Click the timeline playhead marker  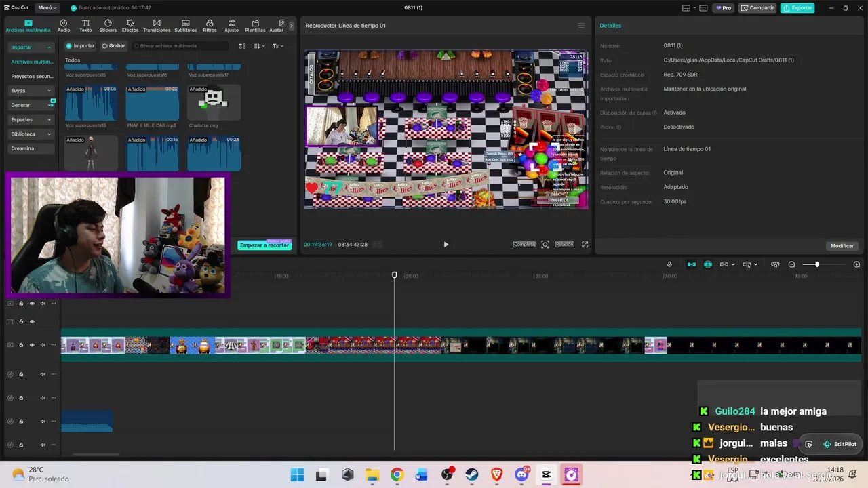click(x=395, y=275)
